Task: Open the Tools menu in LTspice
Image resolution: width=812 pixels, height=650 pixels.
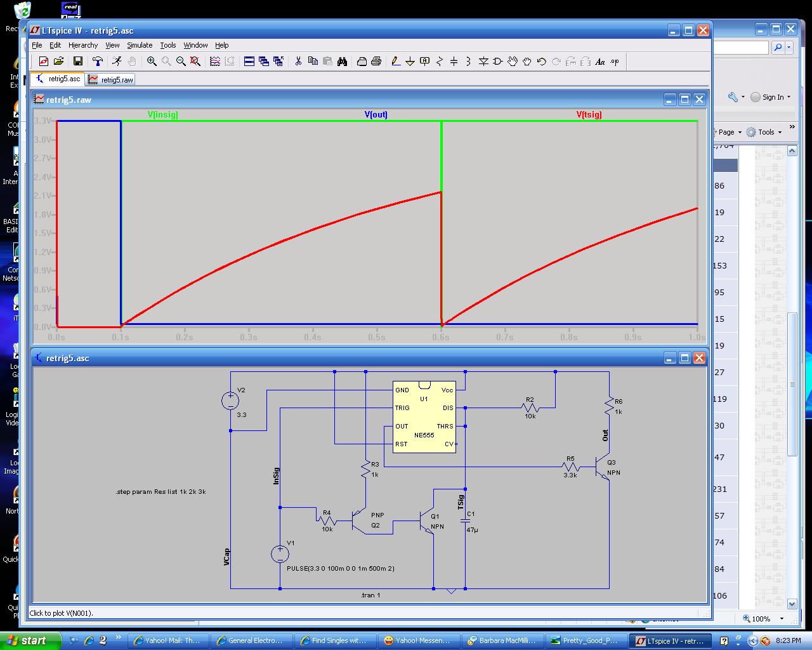Action: pos(168,45)
